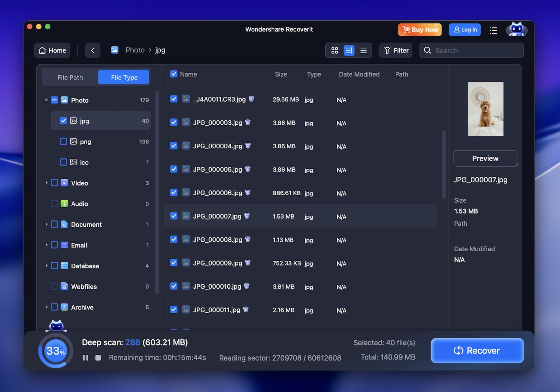The image size is (560, 392).
Task: Open the recovery list icon near Buy Now
Action: click(493, 30)
